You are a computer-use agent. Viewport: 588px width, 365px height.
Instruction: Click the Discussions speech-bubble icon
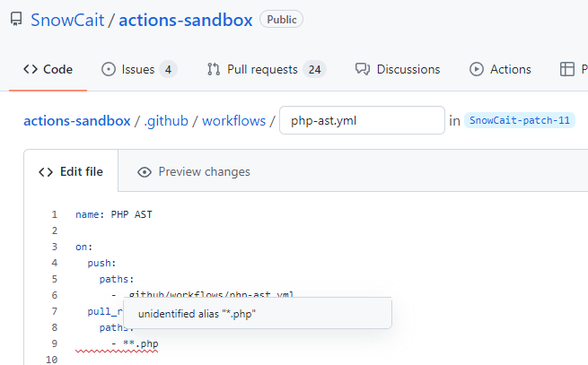[363, 69]
